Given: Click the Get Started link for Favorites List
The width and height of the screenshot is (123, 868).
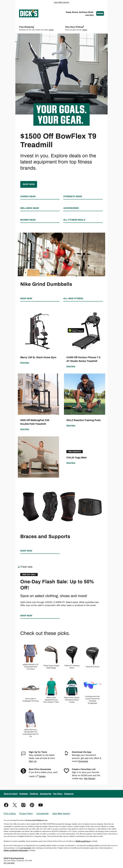Looking at the screenshot, I should pyautogui.click(x=90, y=778).
